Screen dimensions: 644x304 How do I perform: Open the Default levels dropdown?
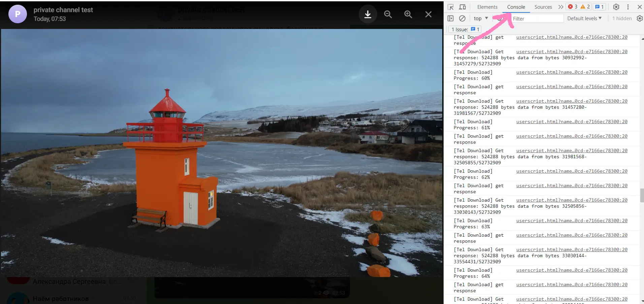[584, 19]
